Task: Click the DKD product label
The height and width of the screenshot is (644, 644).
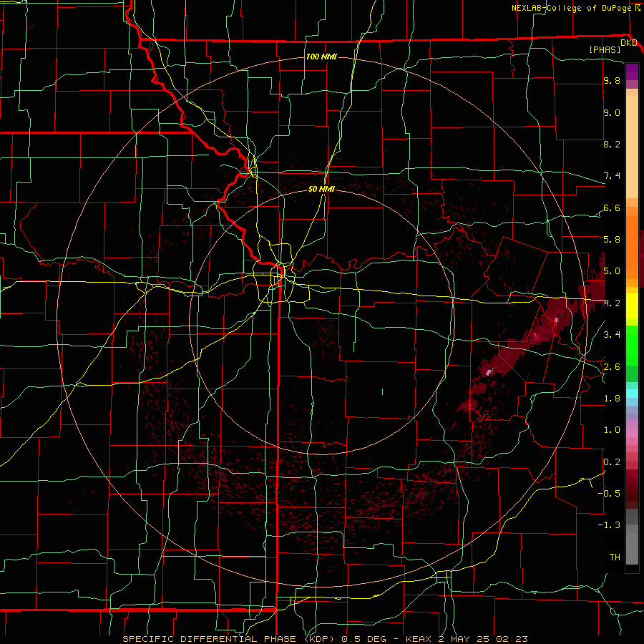Action: click(629, 43)
